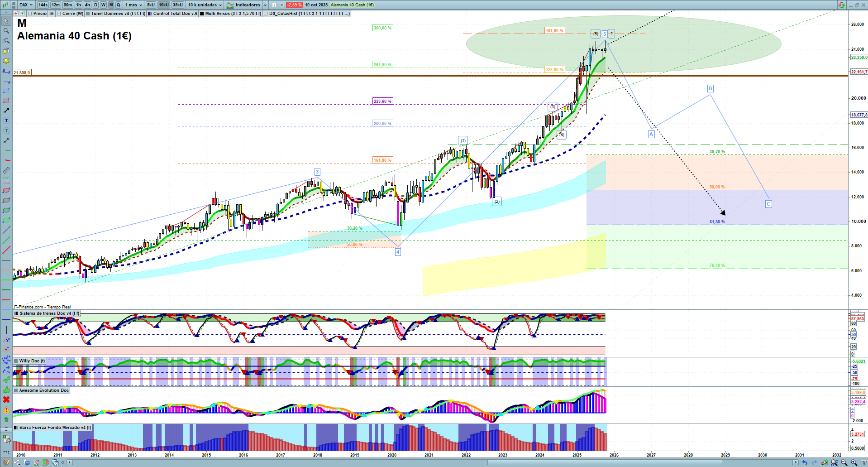
Task: Select the ruler measurement tool
Action: (6, 170)
